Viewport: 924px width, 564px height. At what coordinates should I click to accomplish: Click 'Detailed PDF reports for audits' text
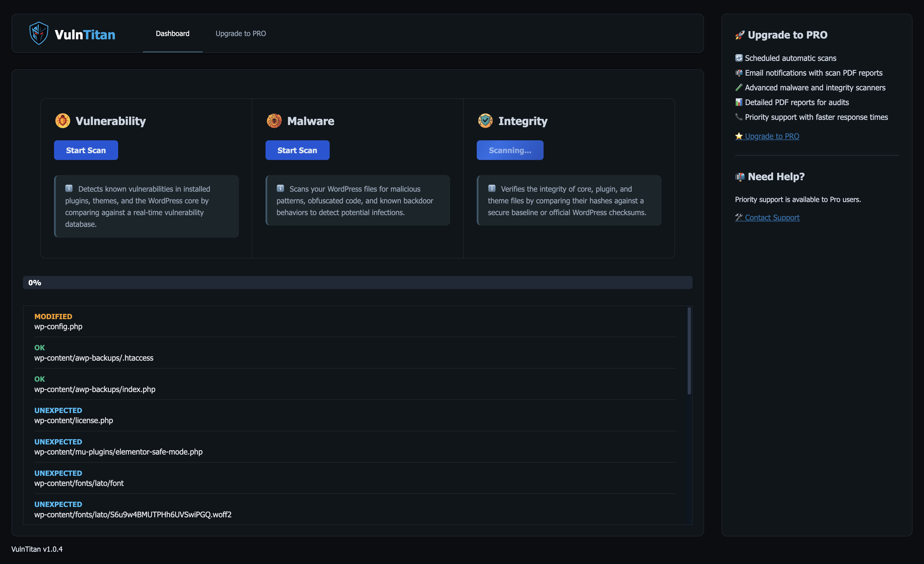coord(797,102)
